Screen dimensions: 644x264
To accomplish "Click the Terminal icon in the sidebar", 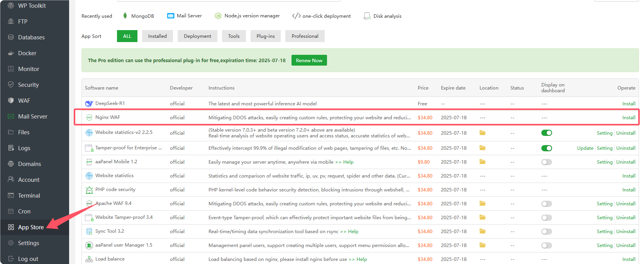I will 11,196.
